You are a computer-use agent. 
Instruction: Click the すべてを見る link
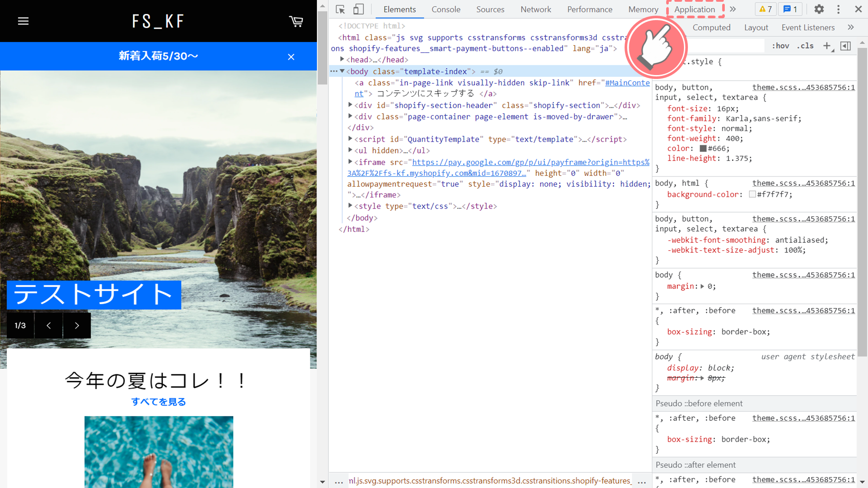pyautogui.click(x=158, y=402)
